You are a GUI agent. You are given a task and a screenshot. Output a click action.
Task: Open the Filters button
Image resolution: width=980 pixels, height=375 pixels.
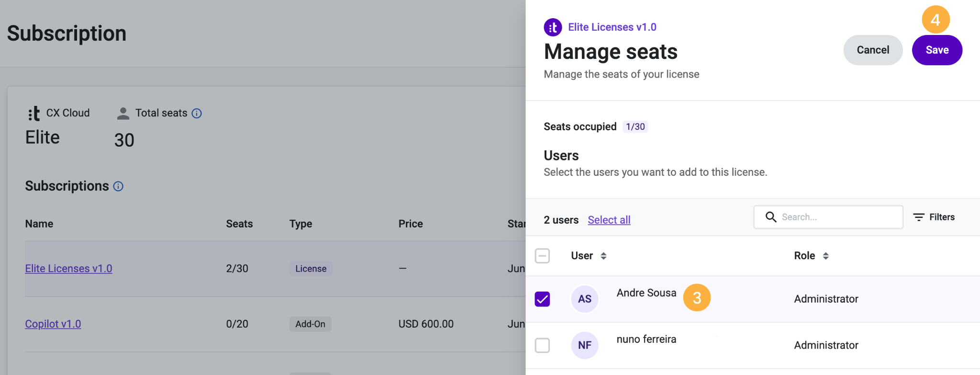934,217
